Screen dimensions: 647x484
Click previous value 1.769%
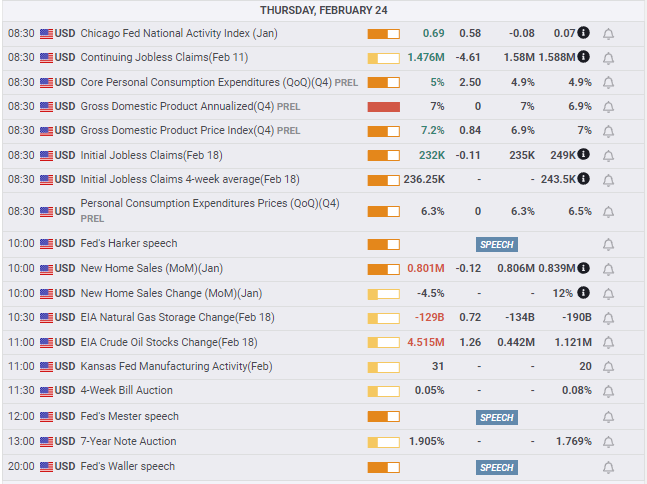click(x=574, y=441)
